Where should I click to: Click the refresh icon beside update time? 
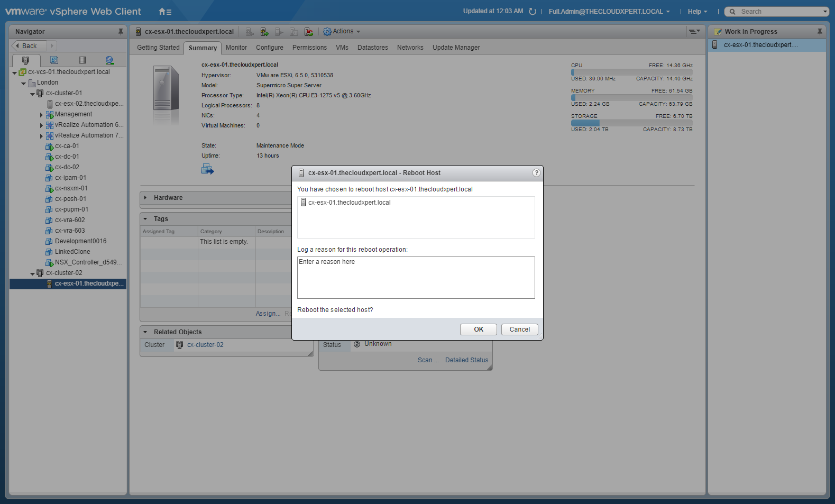(533, 12)
